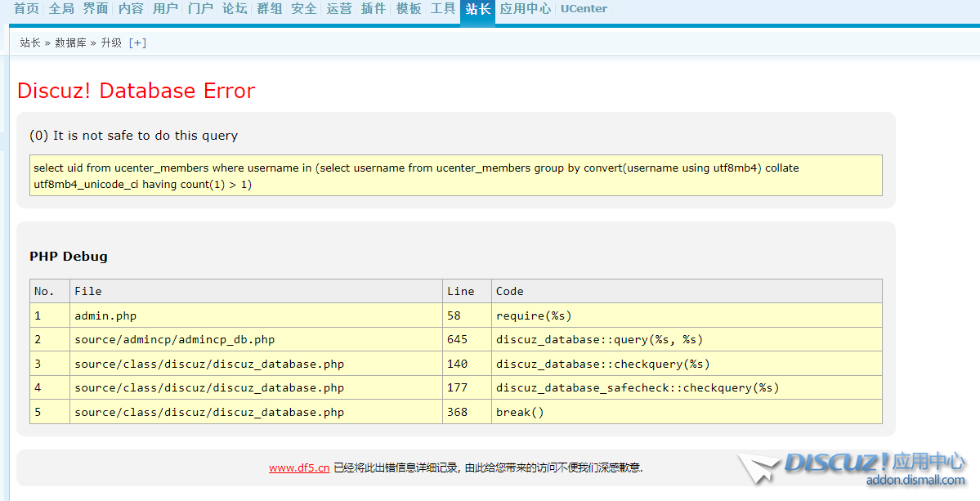Open the 工具 tools section

(x=442, y=10)
